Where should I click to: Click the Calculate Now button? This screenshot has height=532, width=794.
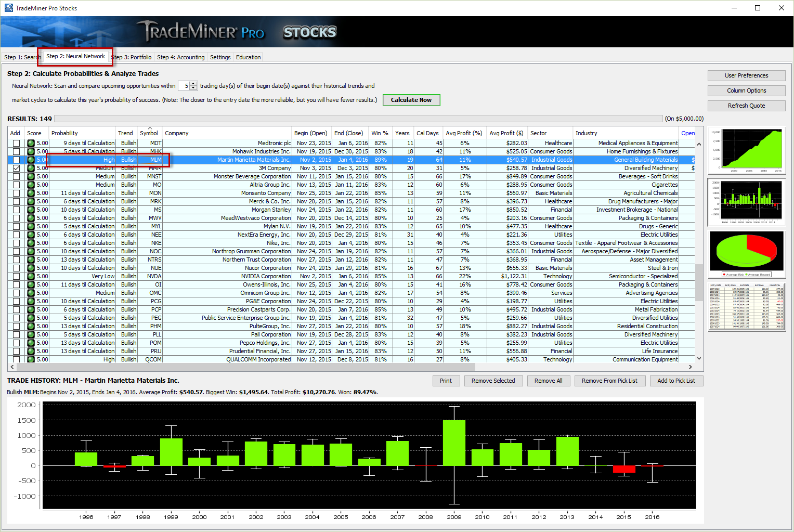(x=411, y=100)
